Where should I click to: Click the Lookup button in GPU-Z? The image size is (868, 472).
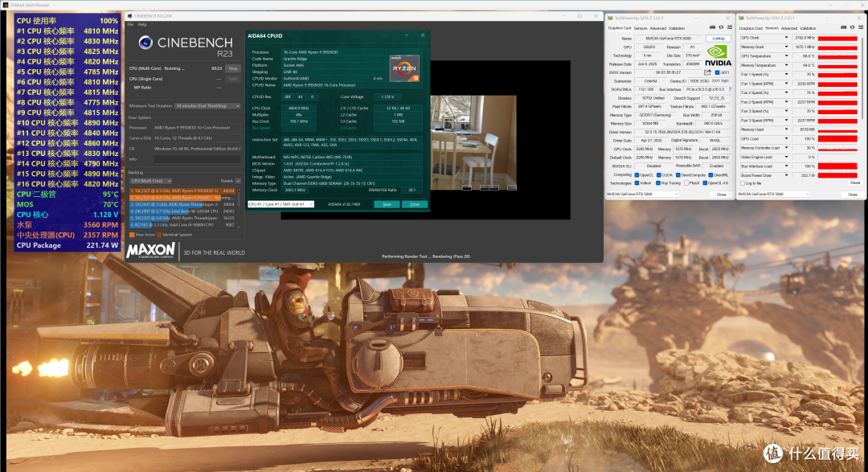(719, 39)
